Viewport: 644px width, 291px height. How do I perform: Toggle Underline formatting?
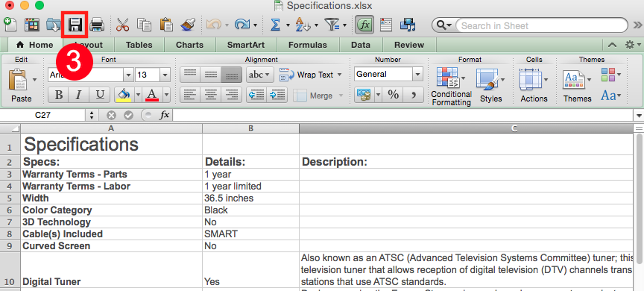100,96
